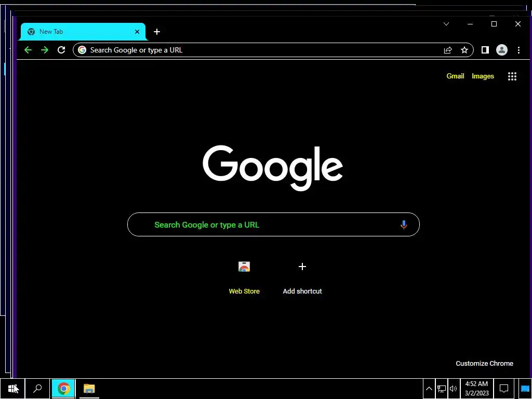Screen dimensions: 532x399
Task: Reload the current page
Action: (x=61, y=50)
